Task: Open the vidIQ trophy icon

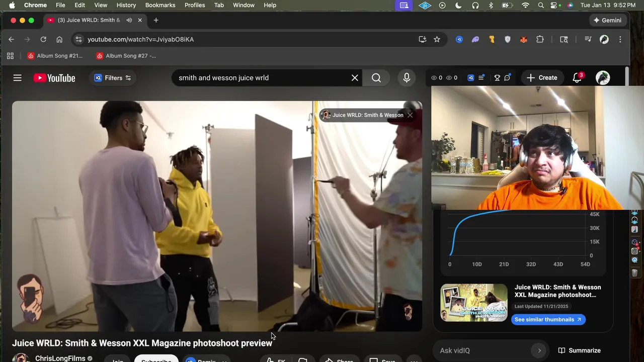Action: click(497, 78)
